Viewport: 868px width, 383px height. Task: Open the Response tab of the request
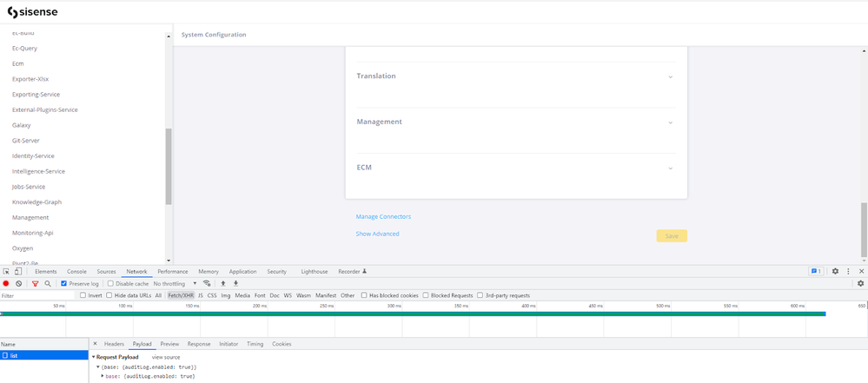[199, 344]
